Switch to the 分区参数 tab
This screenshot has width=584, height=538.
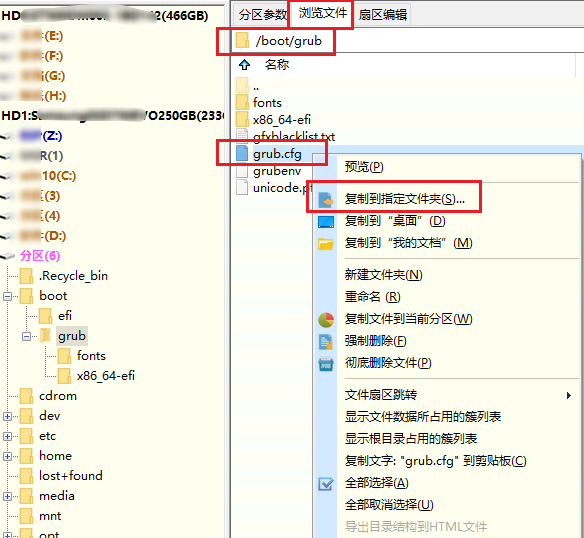point(263,15)
